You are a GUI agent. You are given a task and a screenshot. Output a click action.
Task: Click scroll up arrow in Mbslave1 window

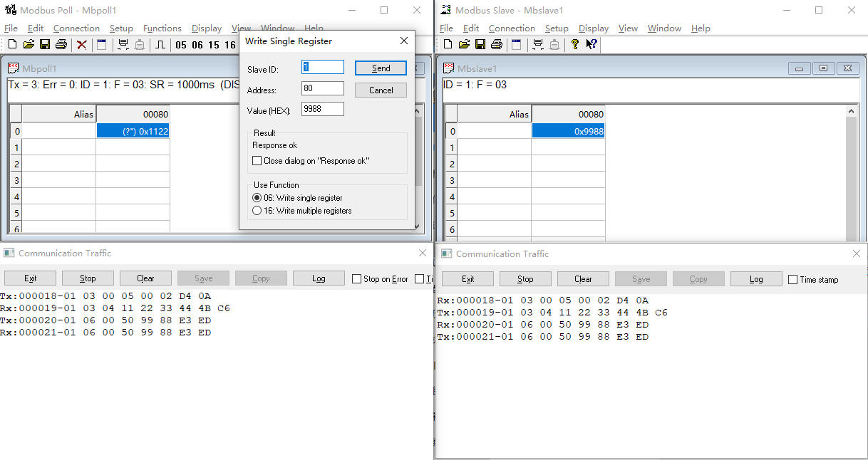click(852, 111)
